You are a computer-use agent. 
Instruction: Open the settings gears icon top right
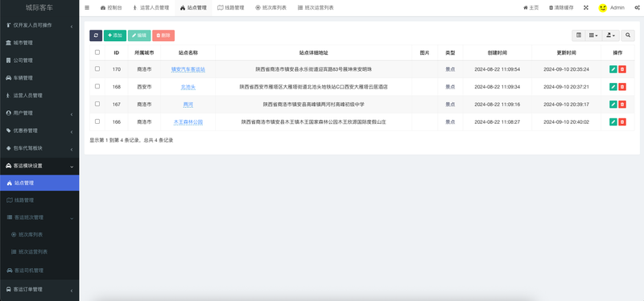click(x=637, y=8)
